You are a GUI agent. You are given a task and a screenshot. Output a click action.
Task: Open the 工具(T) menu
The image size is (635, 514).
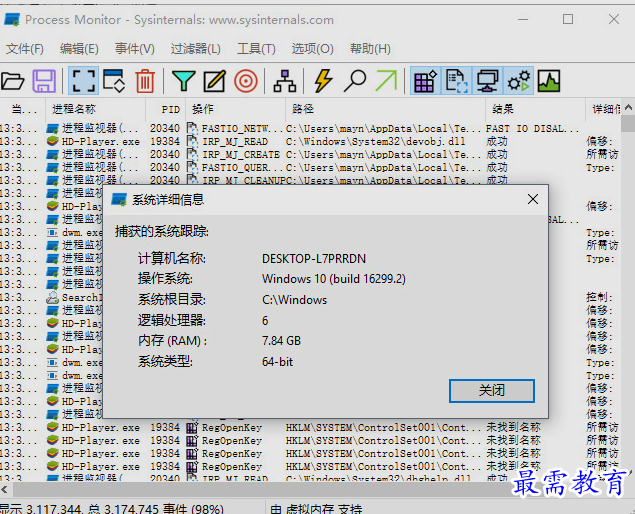[x=256, y=49]
